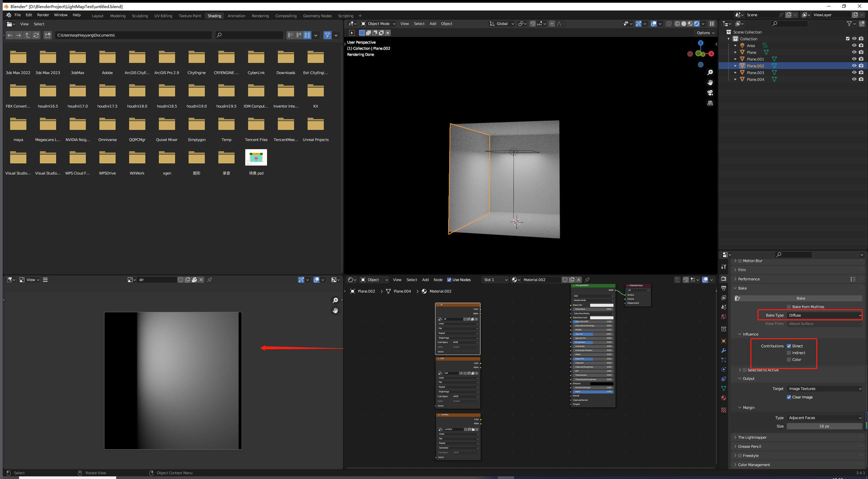
Task: Hide Plane.002 in outliner with eye
Action: tap(854, 66)
